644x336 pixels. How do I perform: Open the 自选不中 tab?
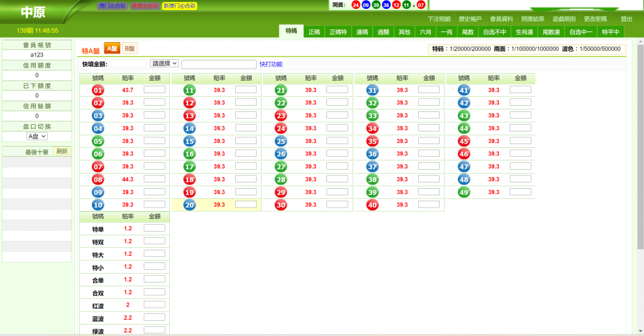pos(494,32)
